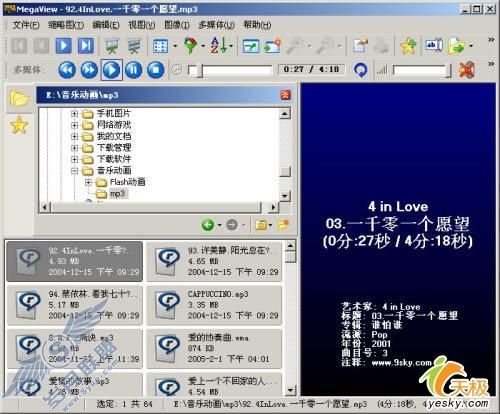Click the edit image pencil icon
Viewport: 500px width, 414px height.
360,46
